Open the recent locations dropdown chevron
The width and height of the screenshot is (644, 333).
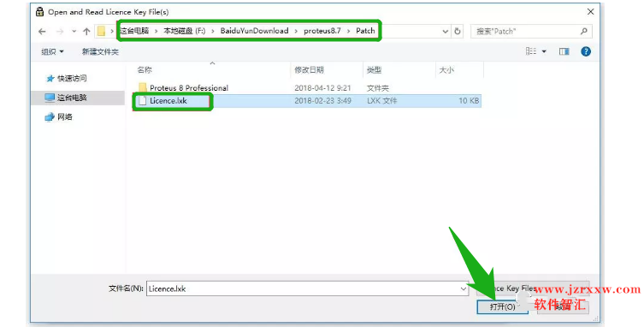point(74,31)
